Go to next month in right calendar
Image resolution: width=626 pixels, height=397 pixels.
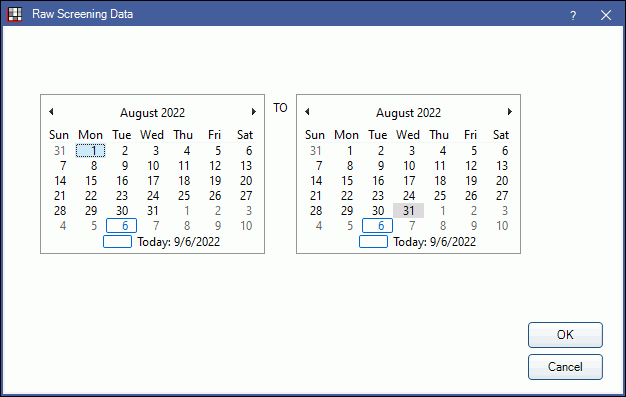[x=509, y=112]
